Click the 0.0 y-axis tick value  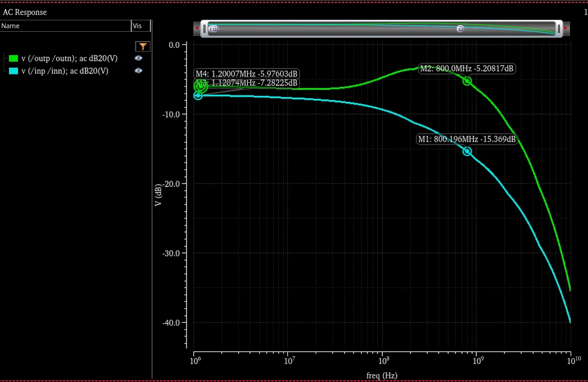pos(175,45)
